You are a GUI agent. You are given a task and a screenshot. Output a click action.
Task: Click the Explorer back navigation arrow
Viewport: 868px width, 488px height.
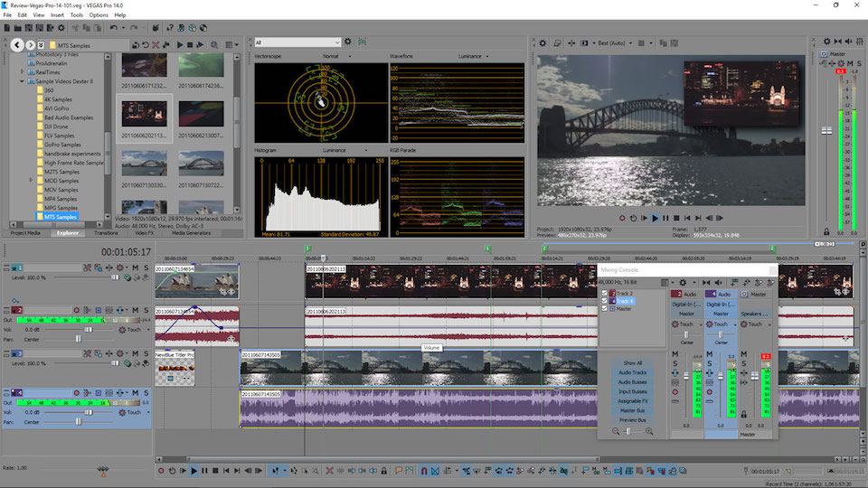pyautogui.click(x=18, y=44)
